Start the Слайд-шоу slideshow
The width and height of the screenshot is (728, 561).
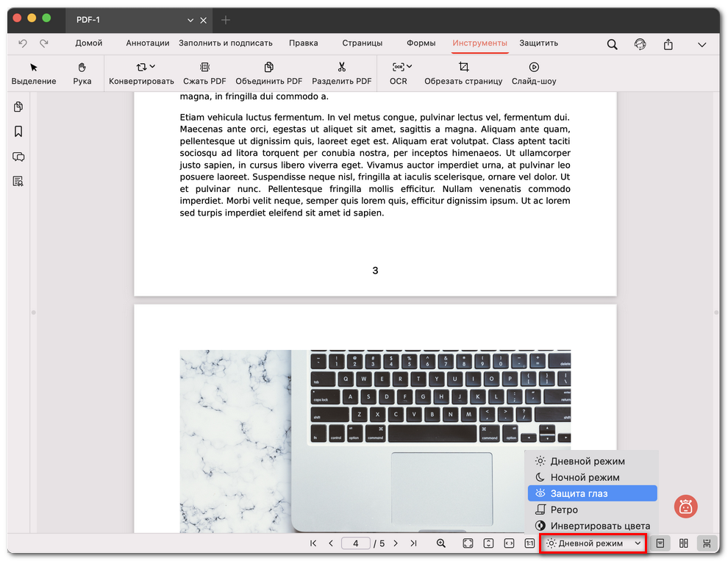[534, 74]
